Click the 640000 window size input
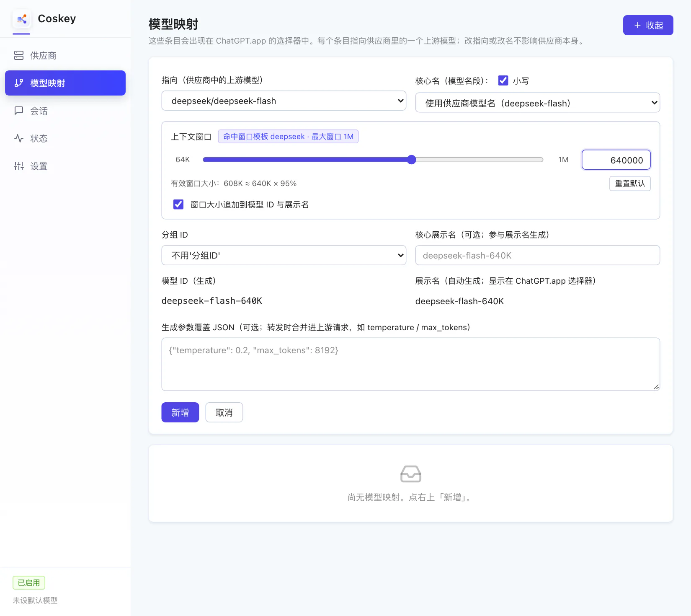Screen dimensions: 691x616 pos(616,160)
